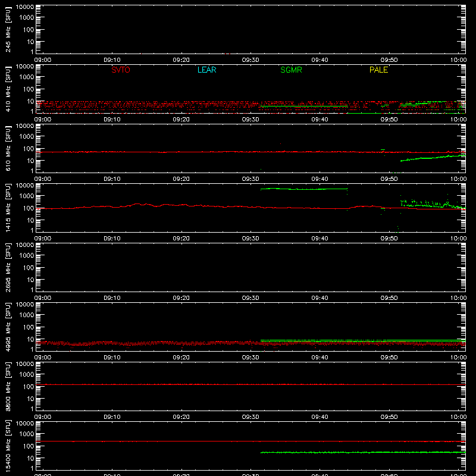Screen dimensions: 476x476
Task: Click 09:50 time label under 410 MHz panel
Action: click(389, 120)
